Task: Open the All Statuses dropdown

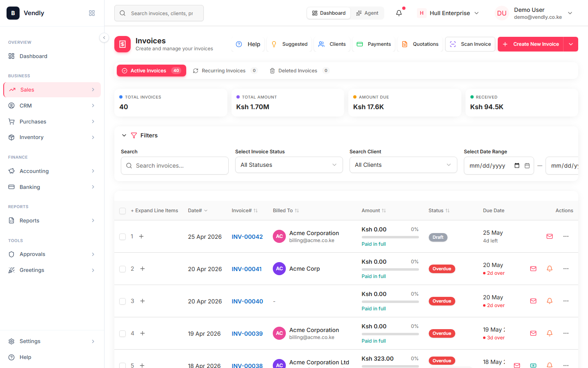Action: (x=289, y=165)
